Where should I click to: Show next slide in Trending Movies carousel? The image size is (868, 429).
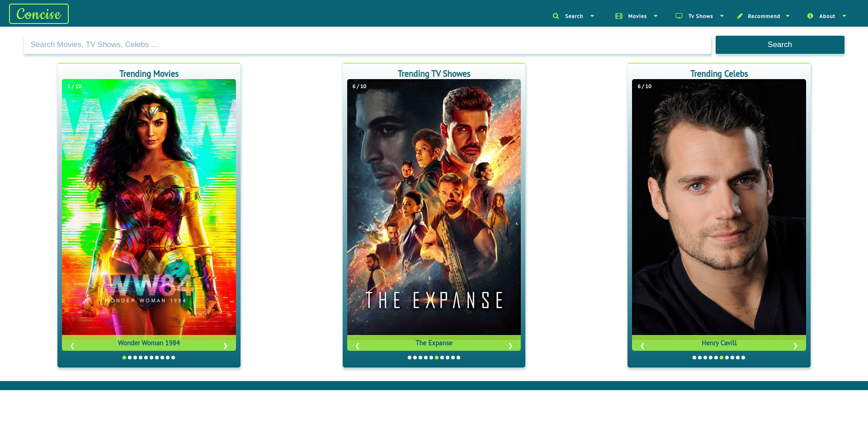pos(225,346)
